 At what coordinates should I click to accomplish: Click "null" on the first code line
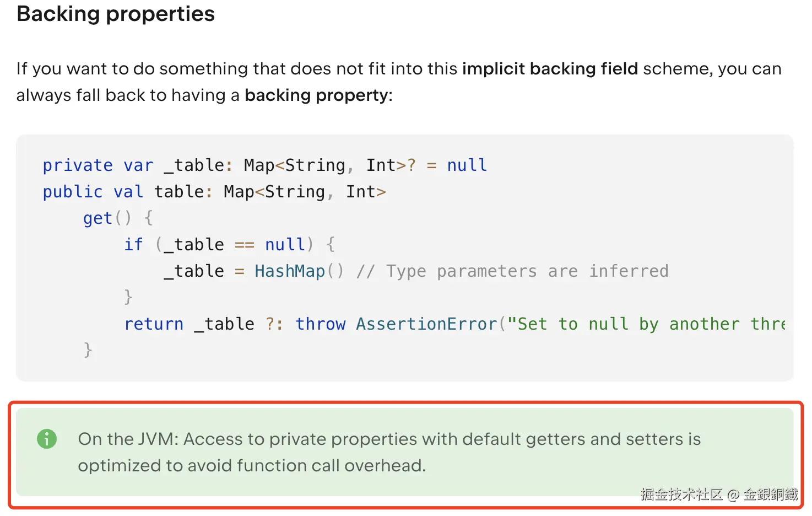(467, 165)
